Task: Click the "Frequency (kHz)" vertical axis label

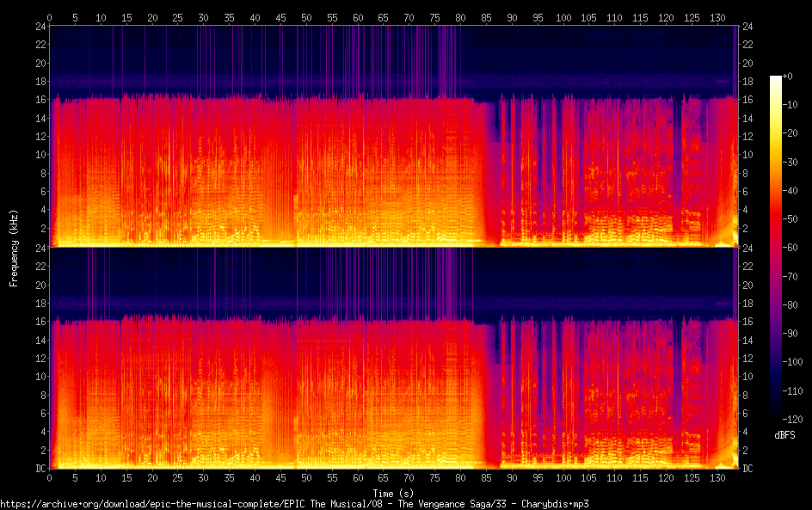Action: point(14,247)
